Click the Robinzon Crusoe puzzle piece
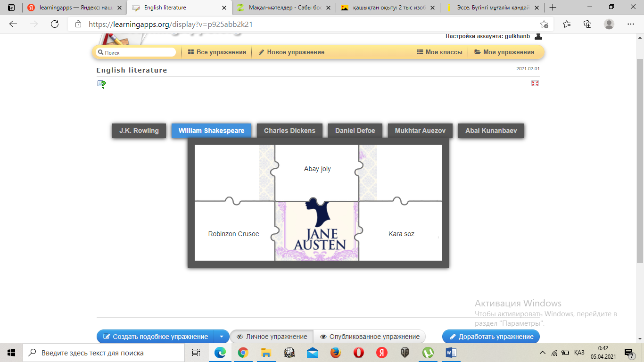 tap(234, 231)
